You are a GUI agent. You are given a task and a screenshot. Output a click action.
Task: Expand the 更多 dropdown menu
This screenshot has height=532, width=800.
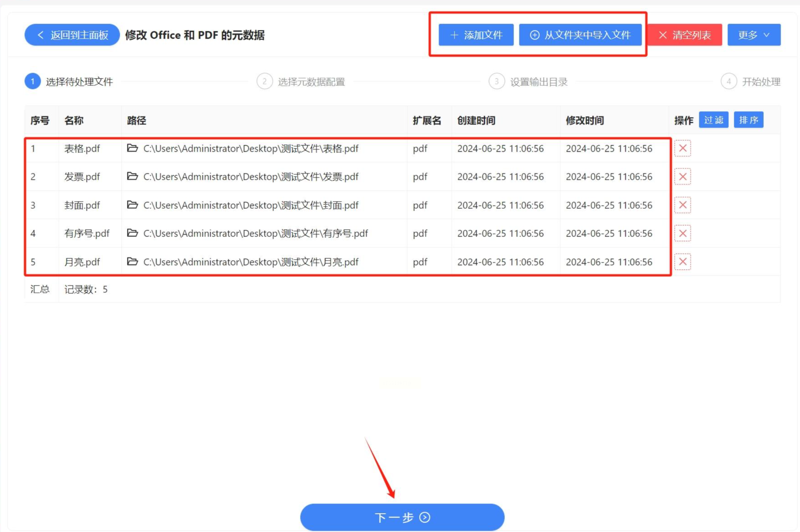(754, 35)
